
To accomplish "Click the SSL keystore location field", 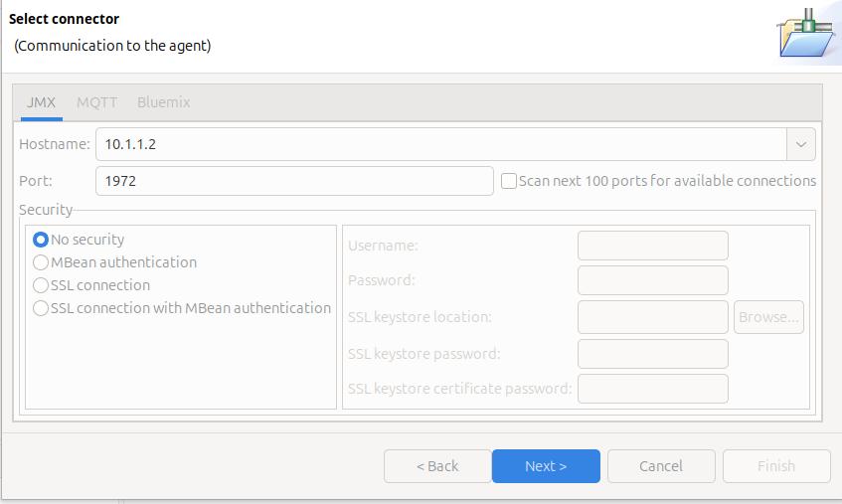I will pos(652,317).
